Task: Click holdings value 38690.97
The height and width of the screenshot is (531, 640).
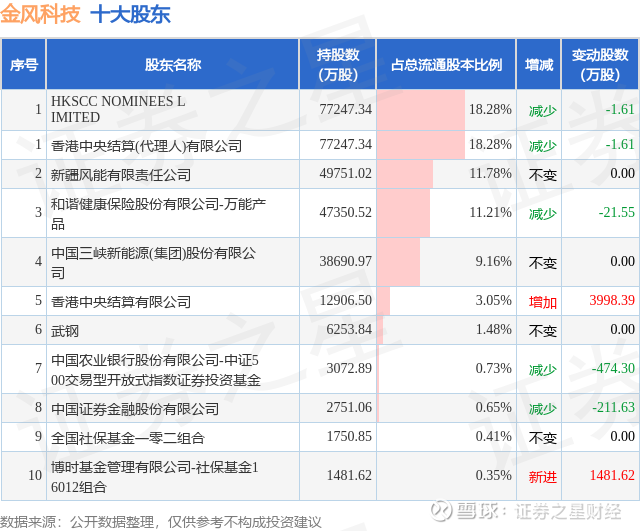Action: (x=345, y=261)
